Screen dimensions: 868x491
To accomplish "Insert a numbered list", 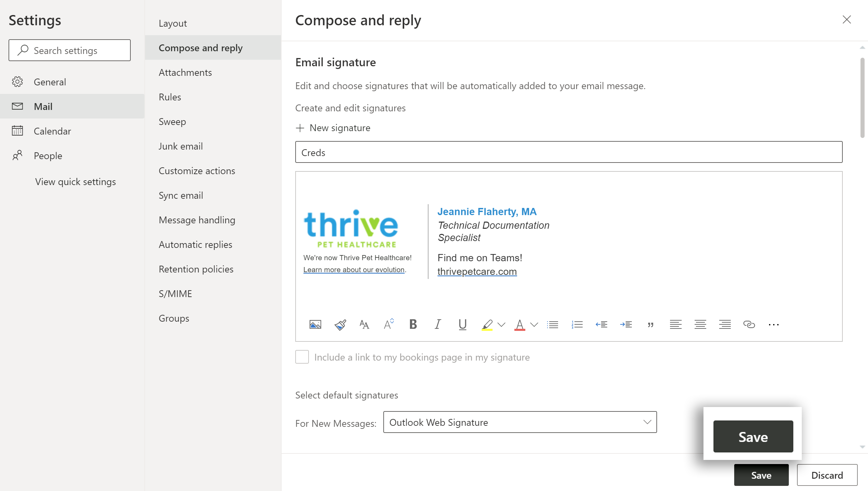I will pos(577,324).
